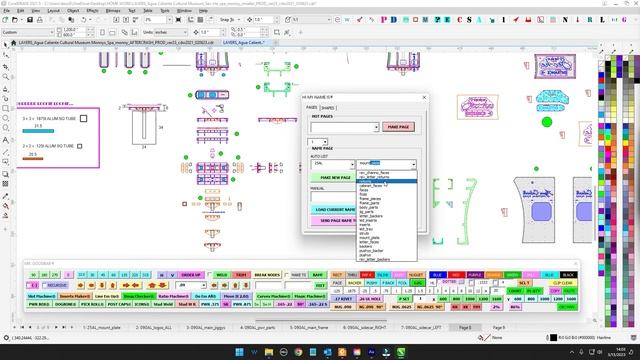Open Windows Start menu
Viewport: 640px width, 360px height.
[x=240, y=352]
